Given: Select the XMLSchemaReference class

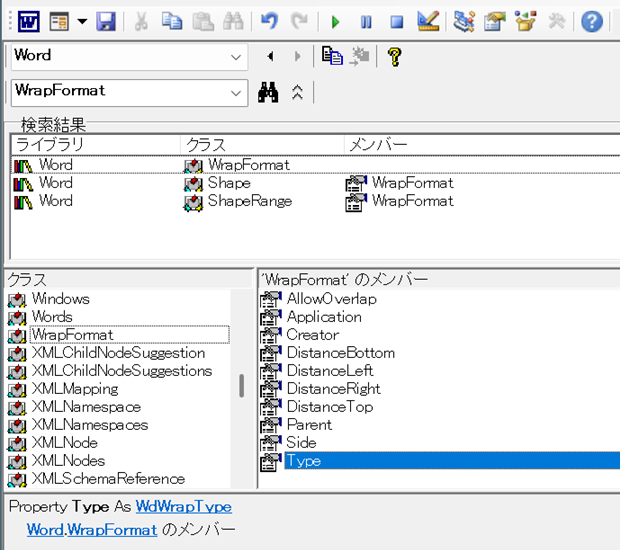Looking at the screenshot, I should coord(108,479).
